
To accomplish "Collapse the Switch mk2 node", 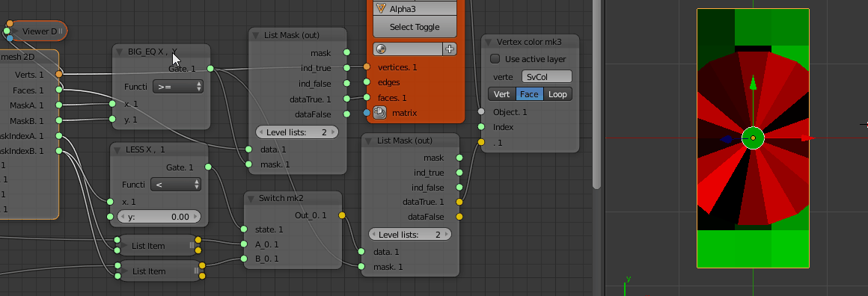I will click(x=251, y=198).
